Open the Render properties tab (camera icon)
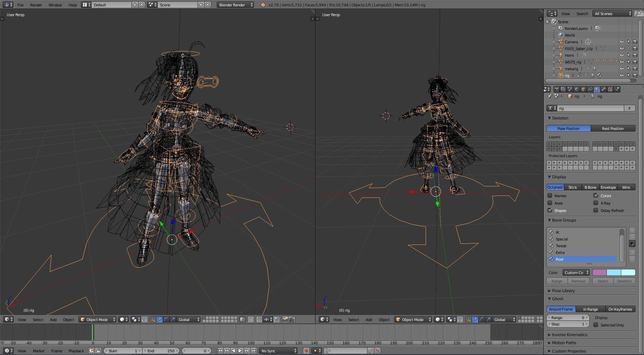Image resolution: width=644 pixels, height=355 pixels. (x=556, y=89)
